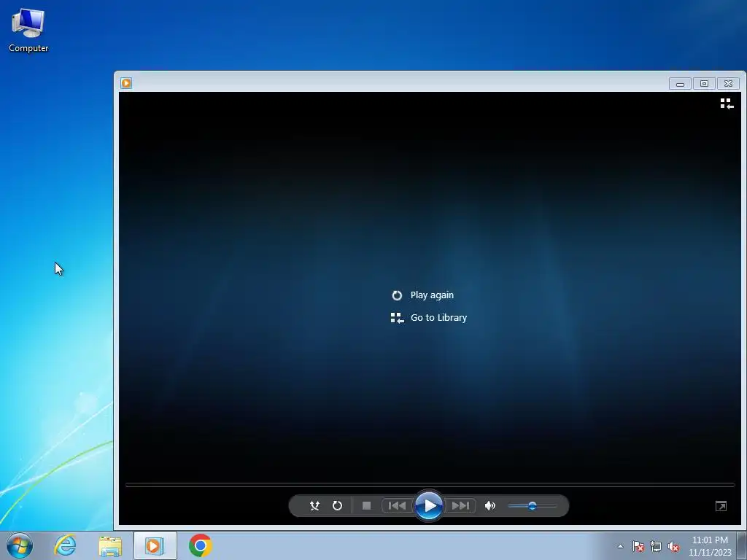The width and height of the screenshot is (747, 560).
Task: Click the grid icon beside Go to Library
Action: [x=398, y=318]
